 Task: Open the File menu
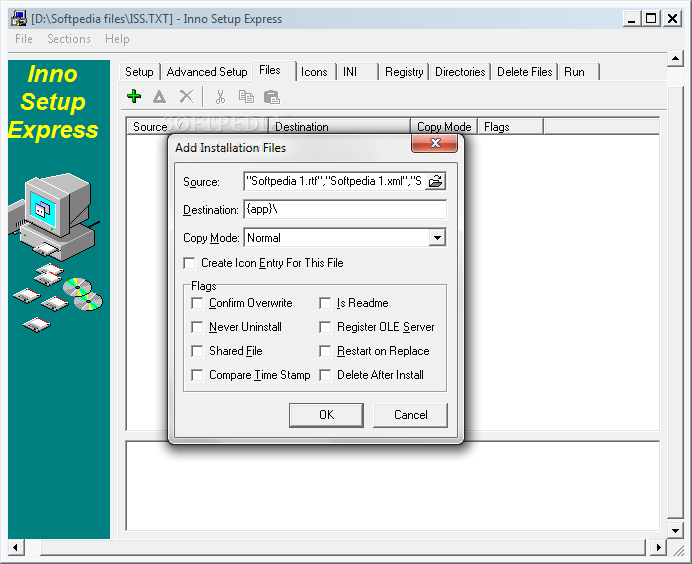pos(23,39)
